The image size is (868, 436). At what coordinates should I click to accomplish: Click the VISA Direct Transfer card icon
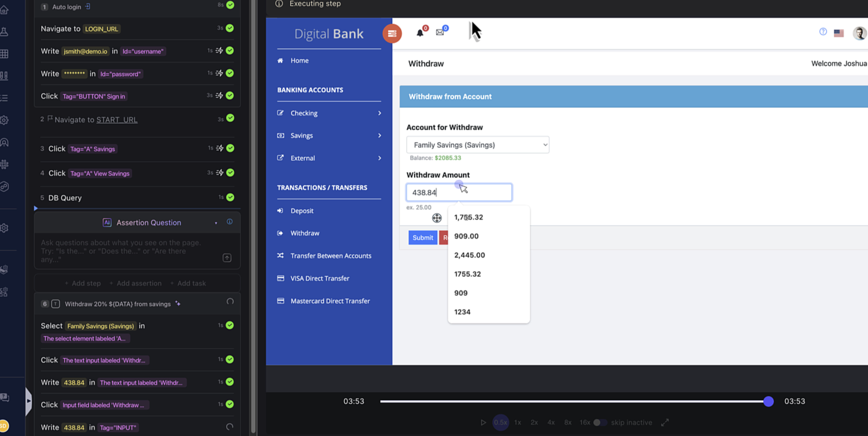(x=280, y=278)
